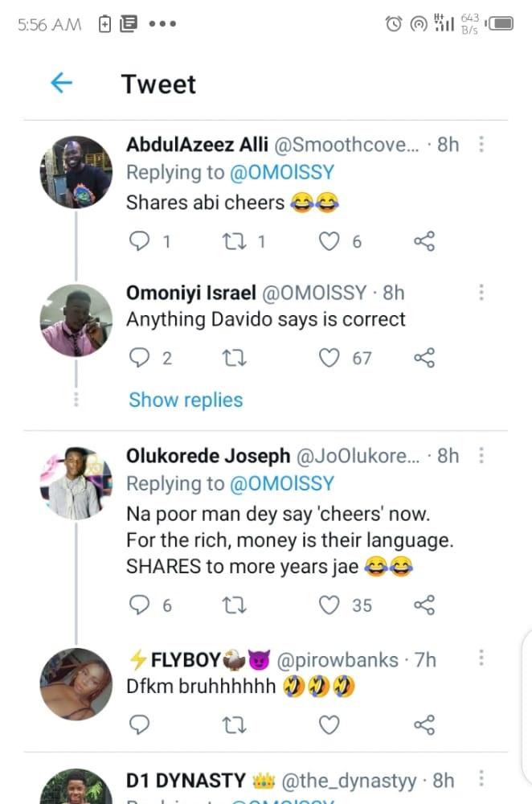Retweet FLYBOY's 'Dfkm bruhhhhhh' tweet
Viewport: 532px width, 804px height.
233,725
